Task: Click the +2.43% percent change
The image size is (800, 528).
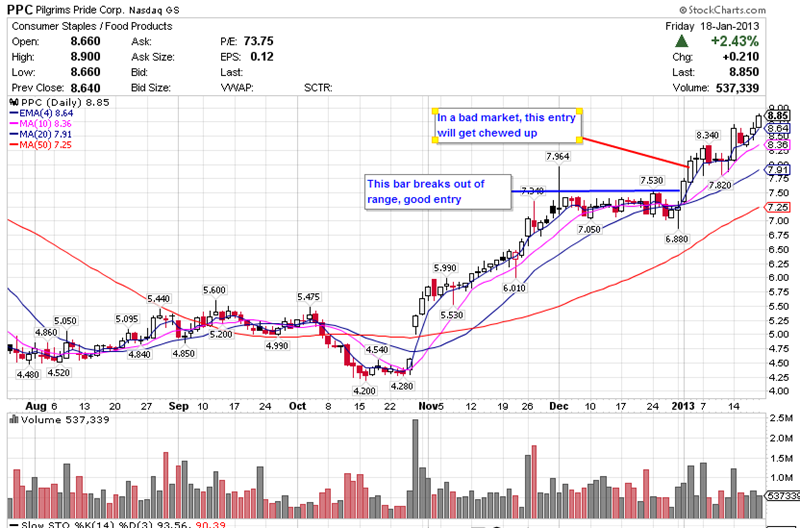Action: click(735, 41)
